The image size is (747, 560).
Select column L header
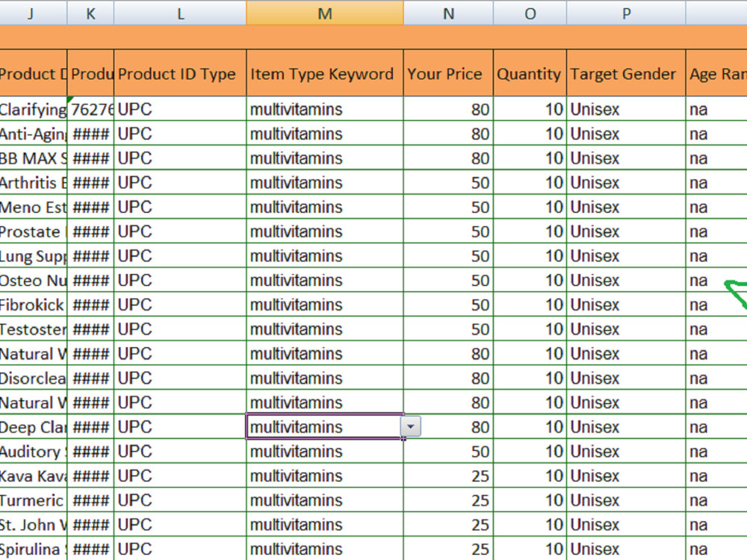181,13
